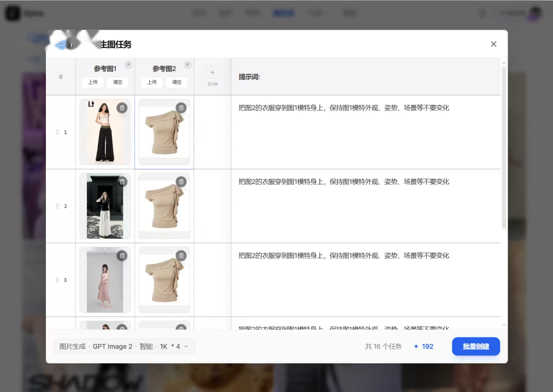Grab the drag handle of row 2

[58, 206]
